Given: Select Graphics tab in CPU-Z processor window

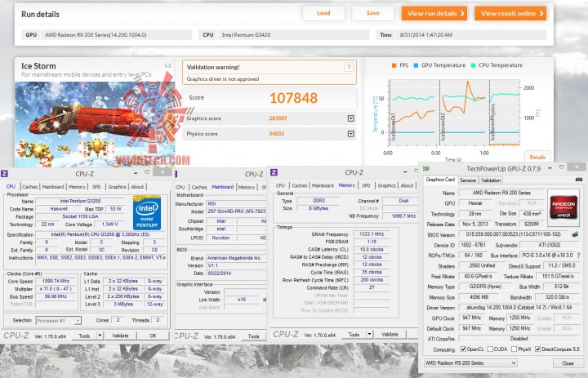Looking at the screenshot, I should pyautogui.click(x=117, y=187).
